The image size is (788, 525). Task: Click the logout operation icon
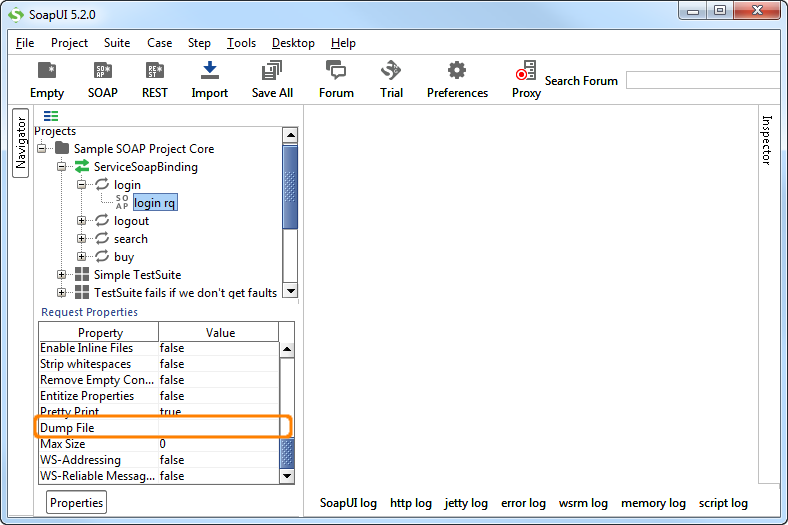(x=102, y=221)
